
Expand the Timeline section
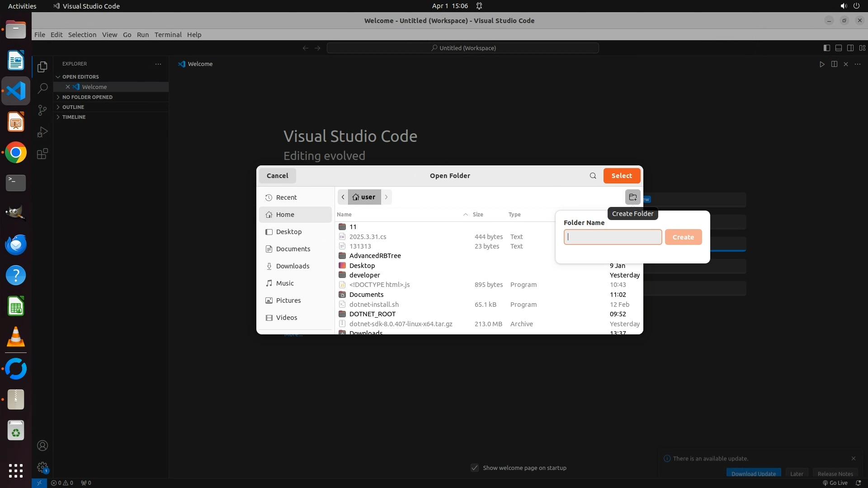point(74,117)
